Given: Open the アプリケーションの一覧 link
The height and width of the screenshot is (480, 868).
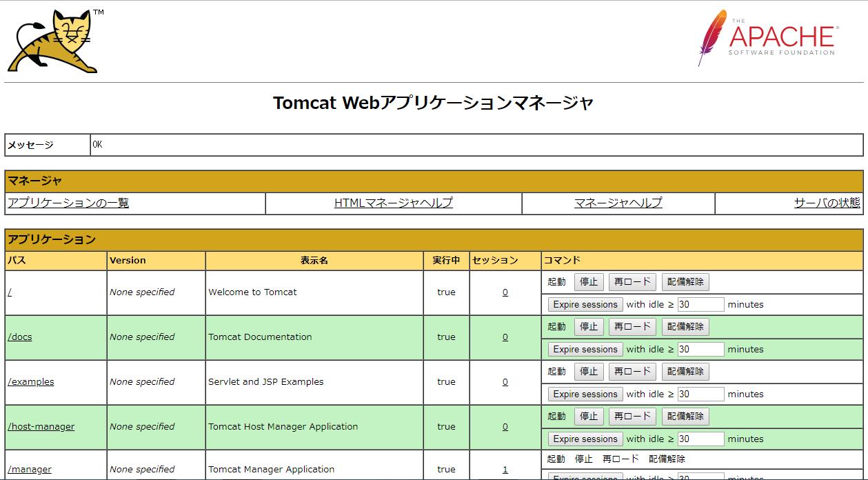Looking at the screenshot, I should tap(68, 203).
